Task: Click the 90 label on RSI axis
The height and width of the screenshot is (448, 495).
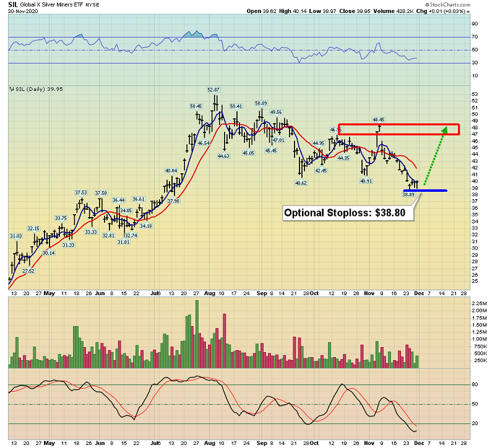Action: pos(475,24)
